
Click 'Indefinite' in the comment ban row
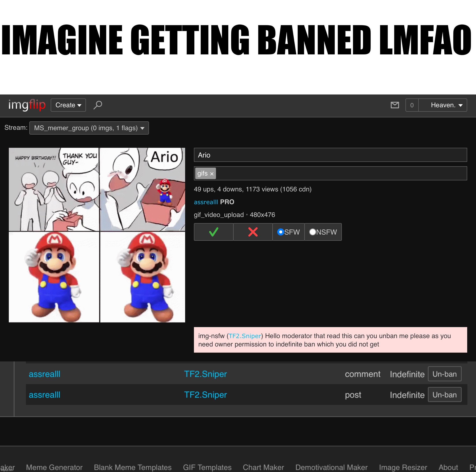[407, 374]
